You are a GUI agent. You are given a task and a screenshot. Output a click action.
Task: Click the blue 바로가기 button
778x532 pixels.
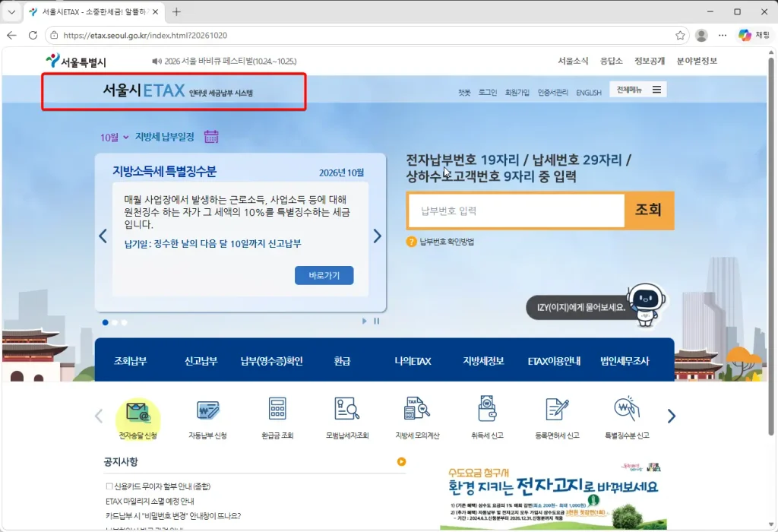click(x=324, y=275)
